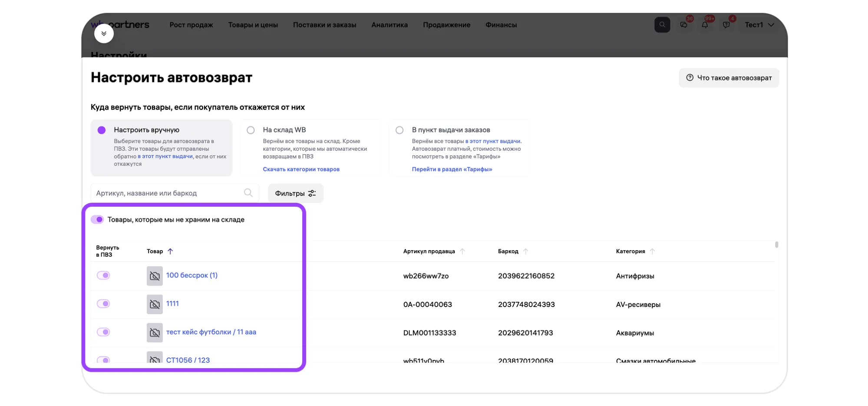Click category cell AV-ресиверы
The width and height of the screenshot is (868, 406).
(x=638, y=304)
